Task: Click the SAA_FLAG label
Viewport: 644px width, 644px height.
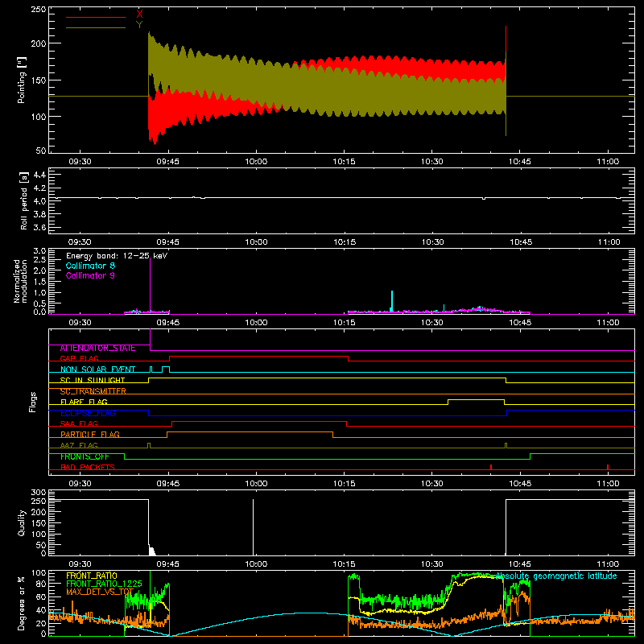Action: pyautogui.click(x=79, y=423)
